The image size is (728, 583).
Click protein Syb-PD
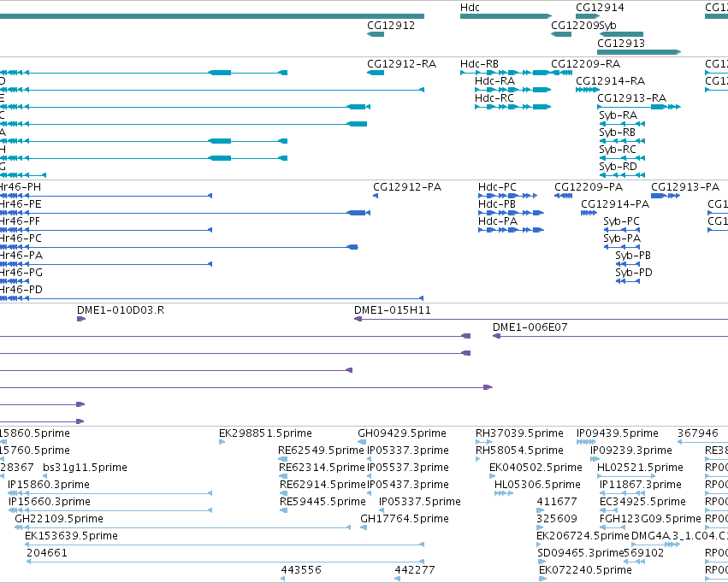(x=634, y=274)
